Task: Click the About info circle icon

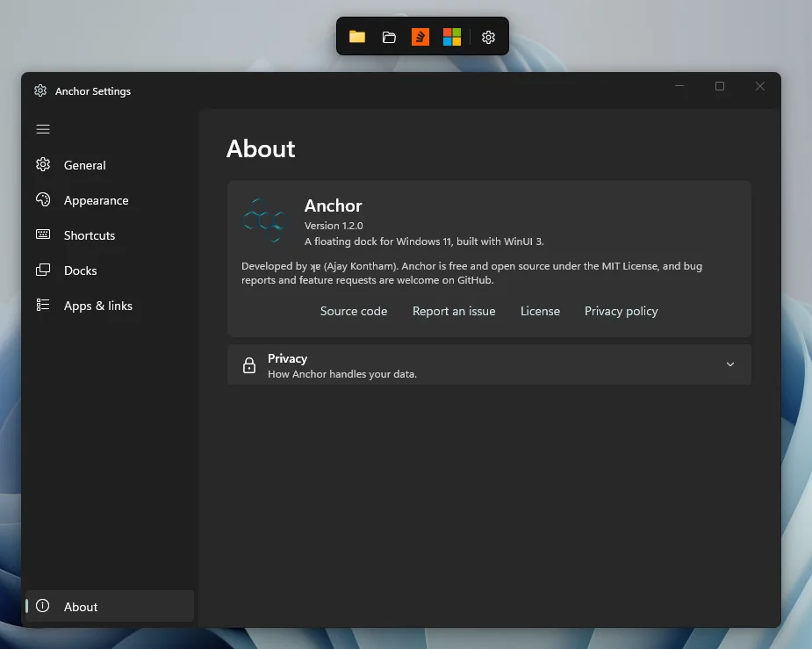Action: pos(43,605)
